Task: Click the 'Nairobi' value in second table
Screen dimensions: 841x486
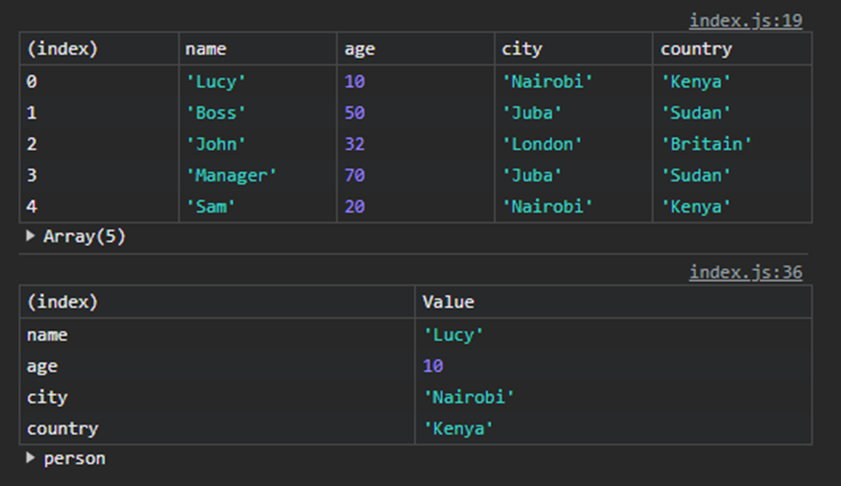Action: [468, 397]
